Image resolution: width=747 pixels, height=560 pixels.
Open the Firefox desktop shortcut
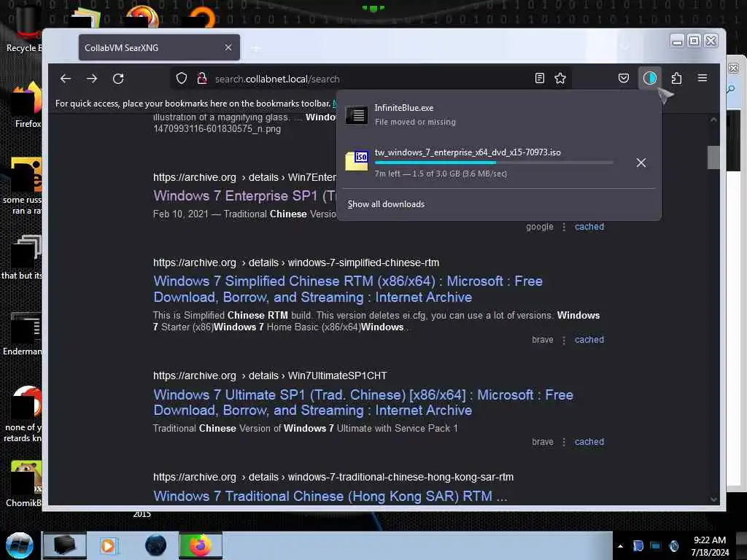[x=28, y=105]
